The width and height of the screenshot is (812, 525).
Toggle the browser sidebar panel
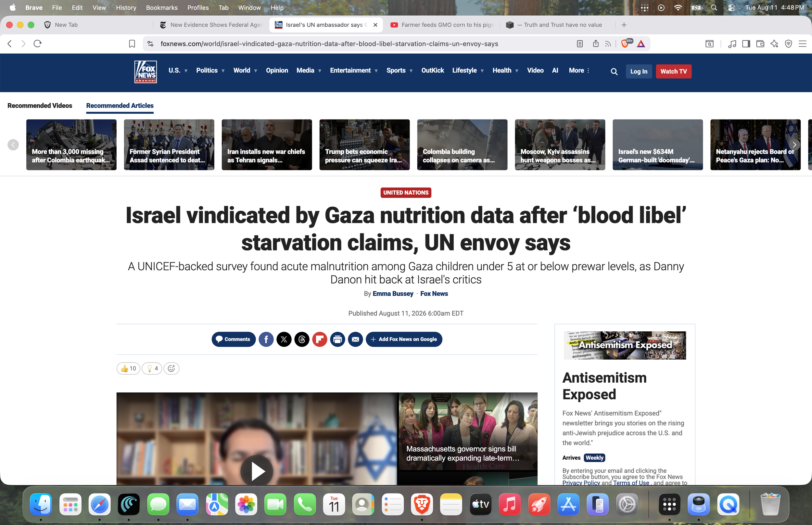746,44
